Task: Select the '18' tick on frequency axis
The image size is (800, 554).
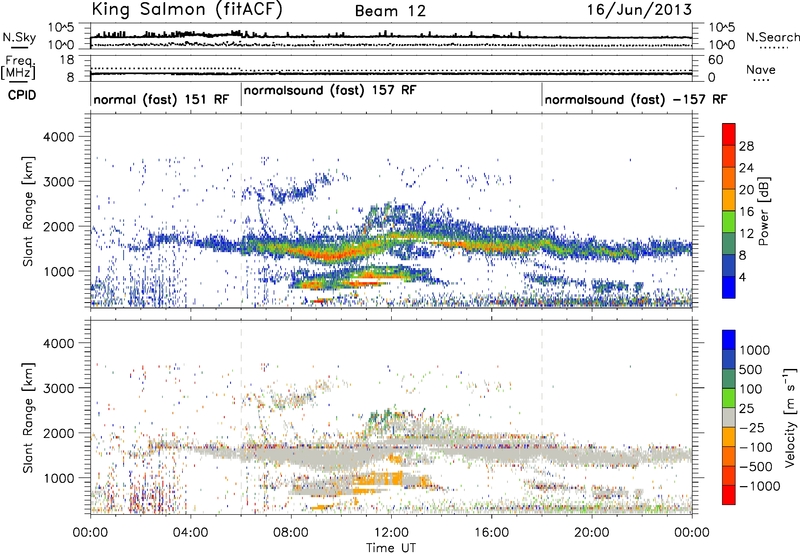Action: pyautogui.click(x=67, y=60)
